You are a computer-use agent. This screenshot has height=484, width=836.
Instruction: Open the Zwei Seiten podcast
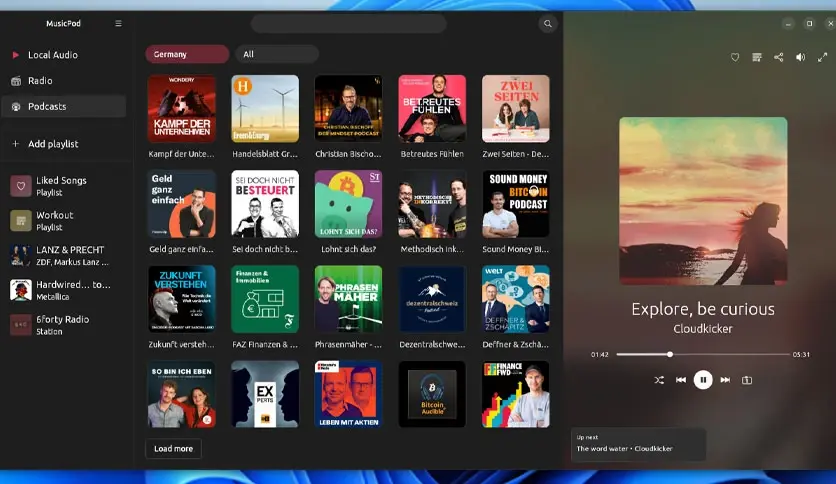click(516, 109)
